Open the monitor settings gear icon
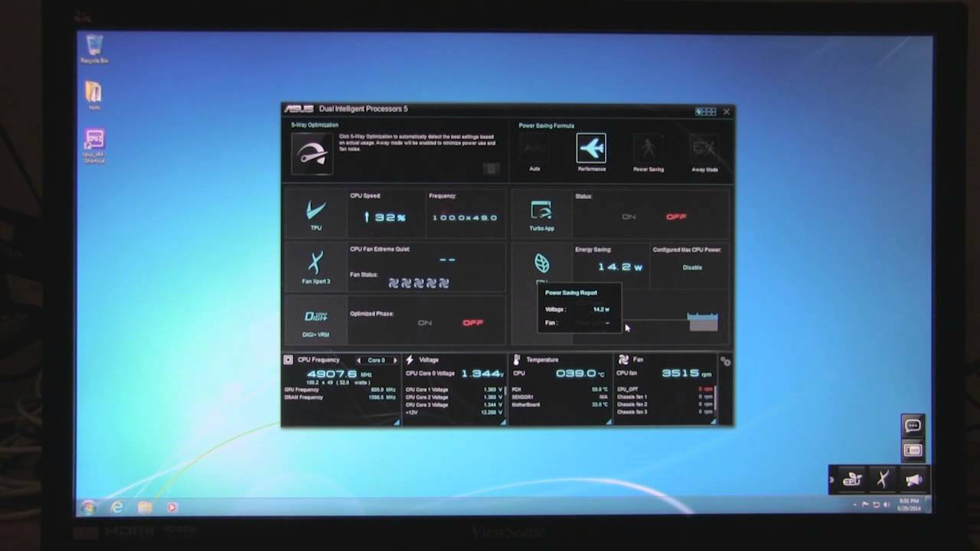This screenshot has height=551, width=980. [726, 362]
